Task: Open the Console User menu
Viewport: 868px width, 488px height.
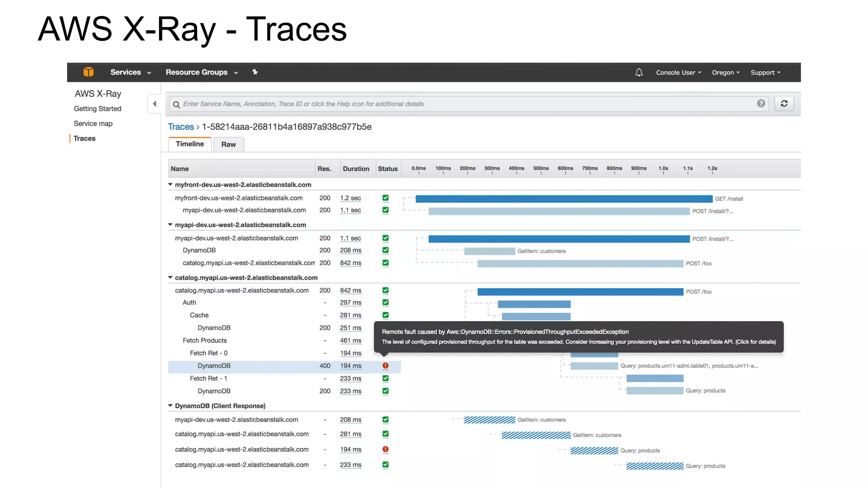Action: pos(679,72)
